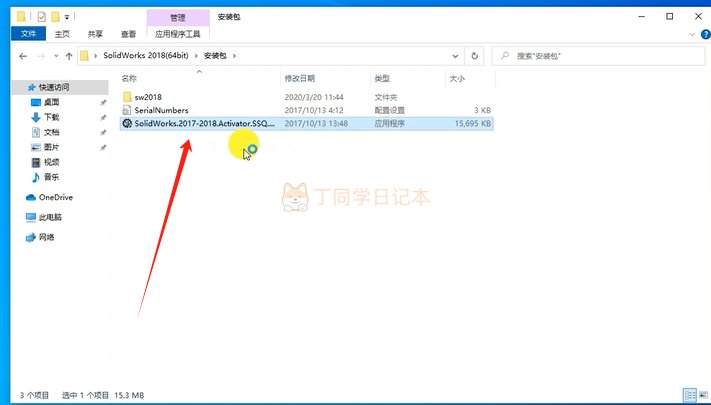Expand the chevron after 安装包 breadcrumb
This screenshot has height=405, width=711.
(x=234, y=56)
